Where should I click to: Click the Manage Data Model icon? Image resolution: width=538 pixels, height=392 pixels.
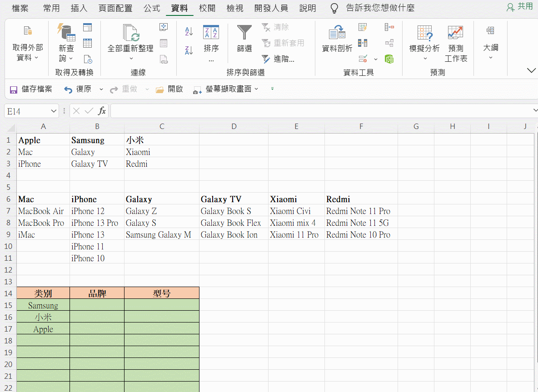pos(389,59)
